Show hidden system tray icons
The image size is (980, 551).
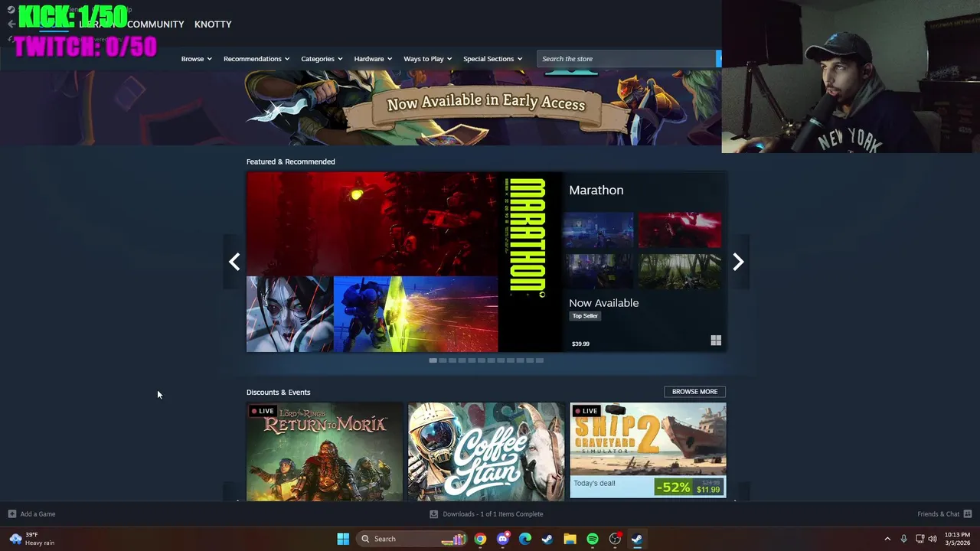887,539
